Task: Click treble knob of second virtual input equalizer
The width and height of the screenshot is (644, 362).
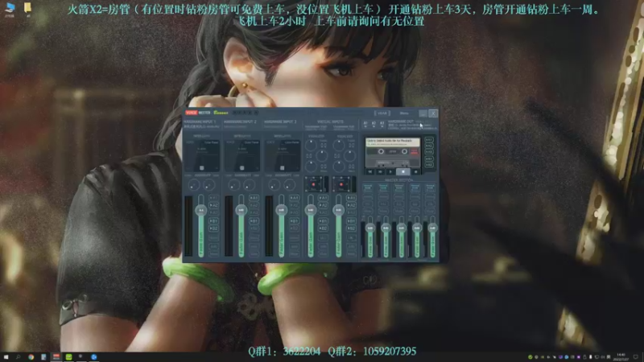Action: coord(339,145)
